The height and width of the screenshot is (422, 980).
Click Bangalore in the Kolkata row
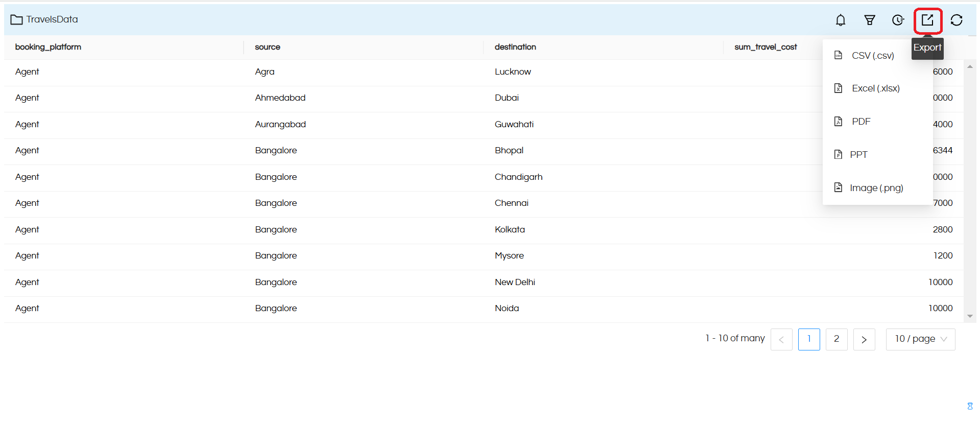[276, 230]
